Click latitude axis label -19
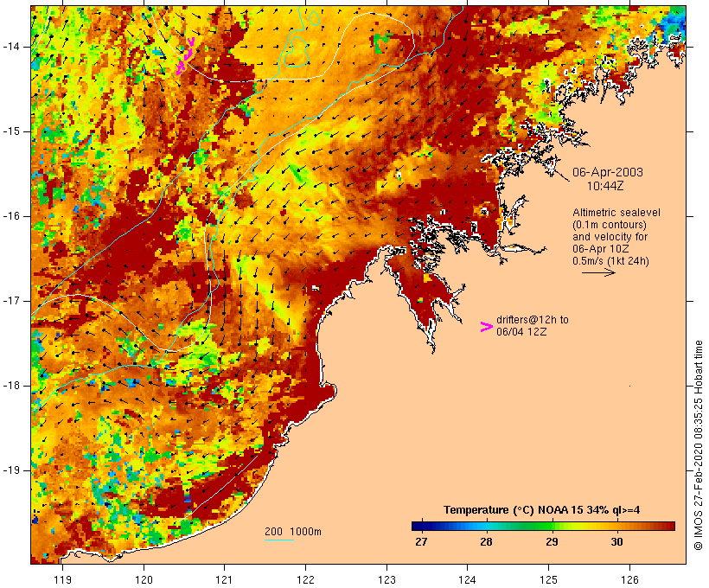Viewport: 709px width, 588px height. pyautogui.click(x=11, y=470)
